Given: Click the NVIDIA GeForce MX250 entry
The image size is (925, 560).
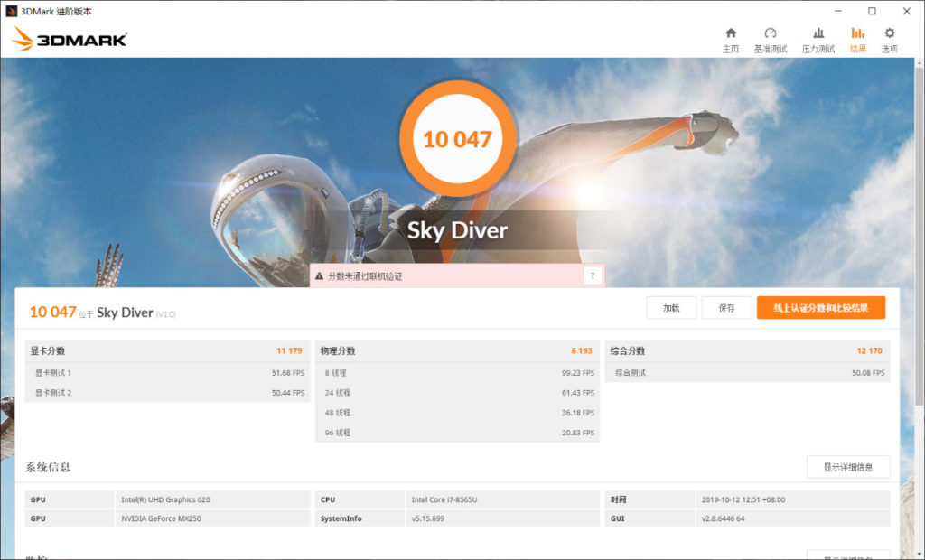Looking at the screenshot, I should (x=161, y=518).
